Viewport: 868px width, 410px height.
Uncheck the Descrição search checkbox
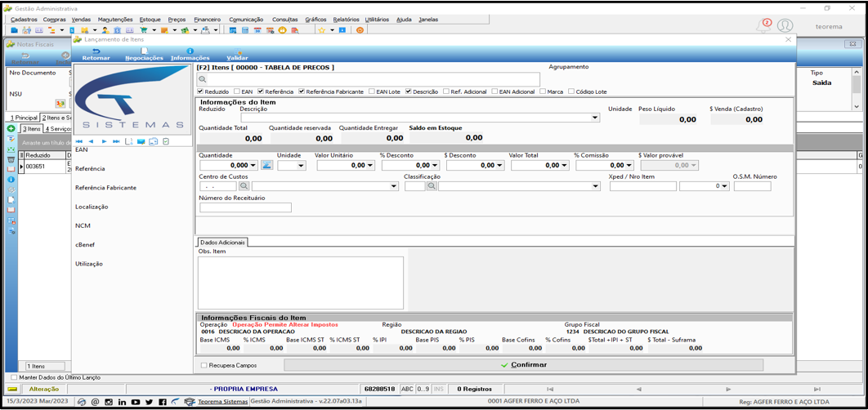click(409, 91)
